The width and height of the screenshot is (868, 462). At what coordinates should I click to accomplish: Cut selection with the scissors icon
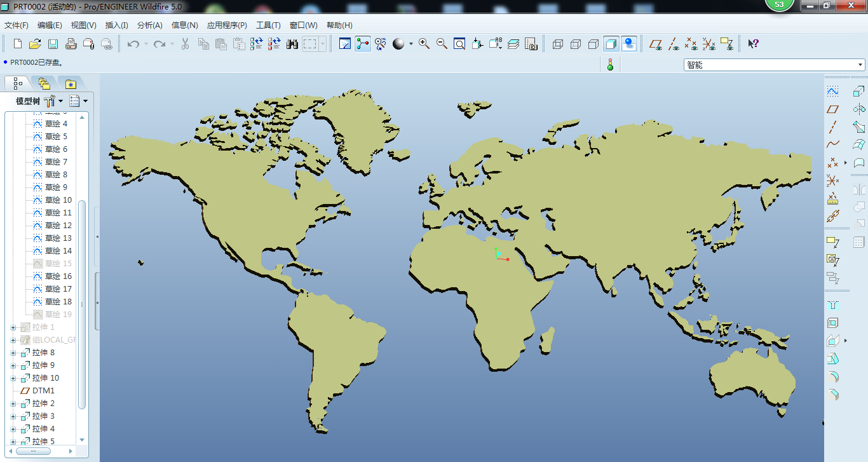(186, 44)
